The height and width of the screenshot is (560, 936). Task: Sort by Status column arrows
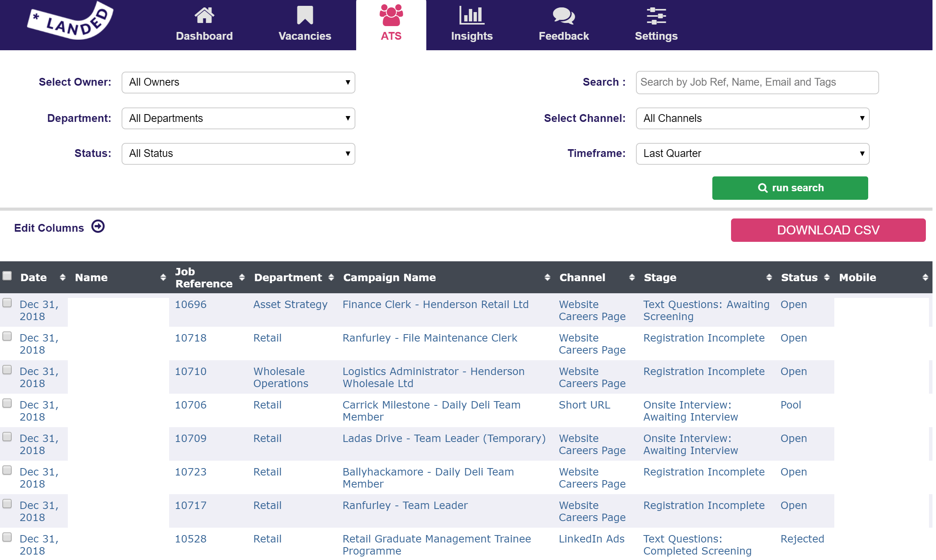pyautogui.click(x=827, y=277)
